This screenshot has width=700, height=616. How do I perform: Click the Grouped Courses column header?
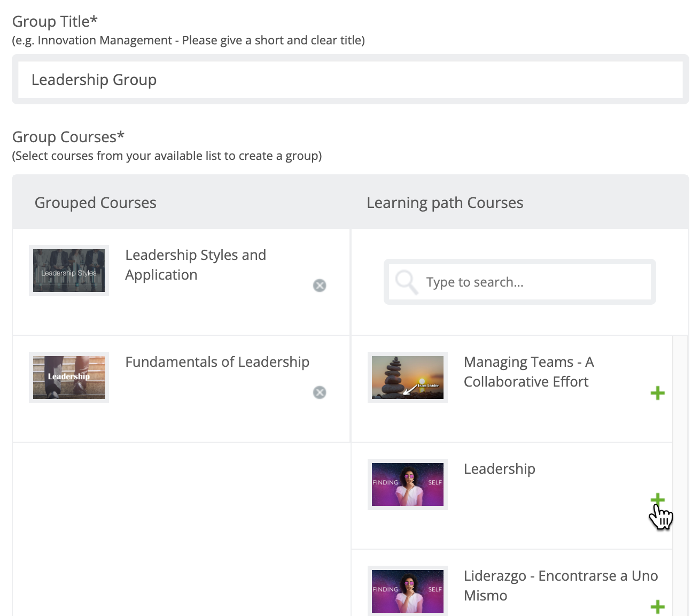pyautogui.click(x=96, y=203)
